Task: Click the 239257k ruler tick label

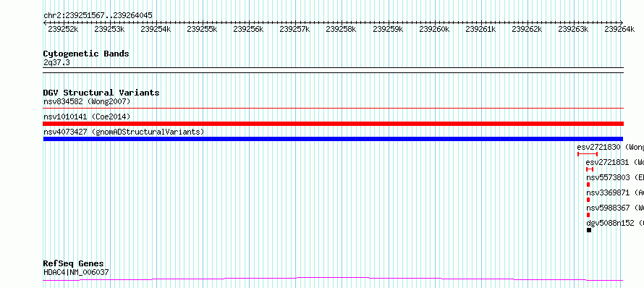Action: tap(295, 29)
